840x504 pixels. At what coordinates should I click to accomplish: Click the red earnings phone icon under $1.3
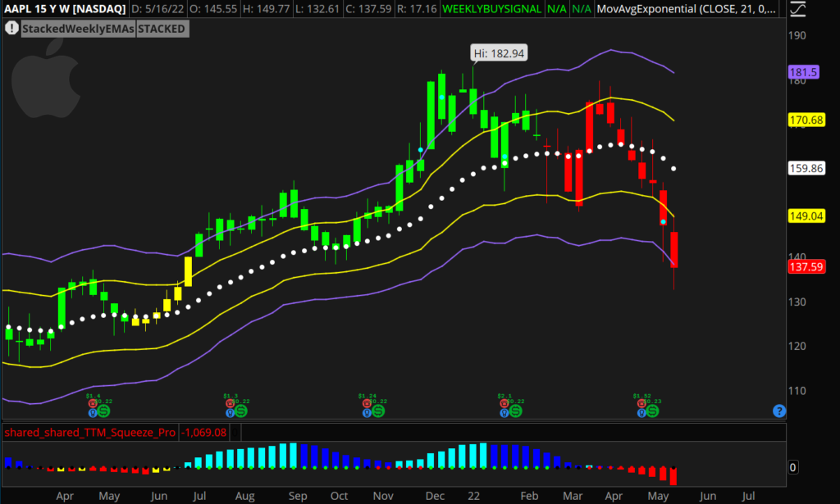(230, 403)
